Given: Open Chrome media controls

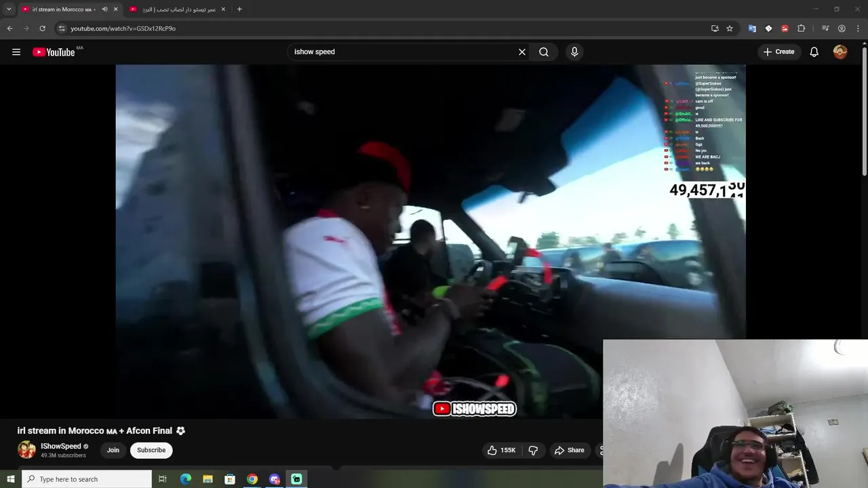Looking at the screenshot, I should click(825, 28).
